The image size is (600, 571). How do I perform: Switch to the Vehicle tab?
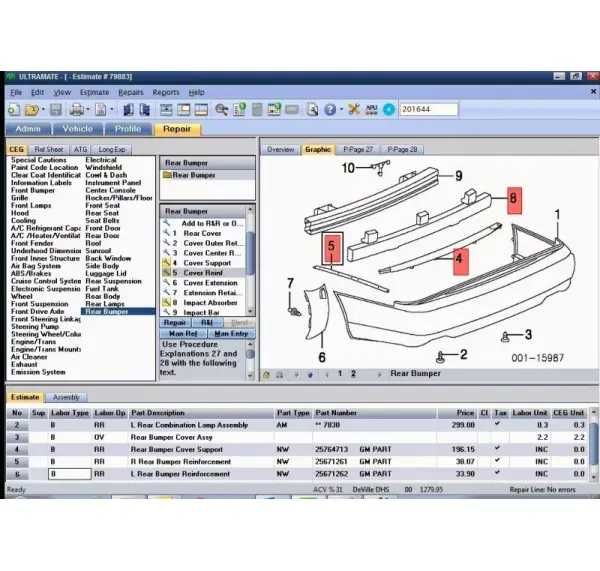78,129
